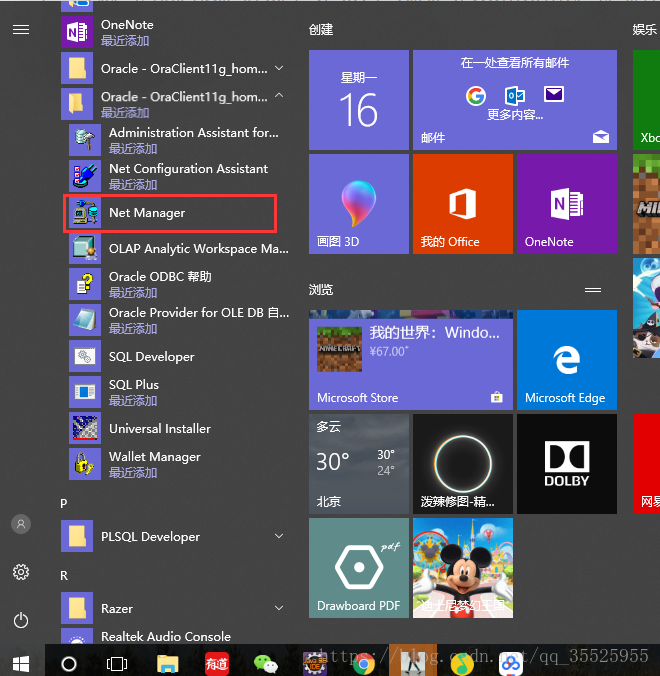Jump to letter P section header
This screenshot has height=676, width=660.
click(x=64, y=503)
